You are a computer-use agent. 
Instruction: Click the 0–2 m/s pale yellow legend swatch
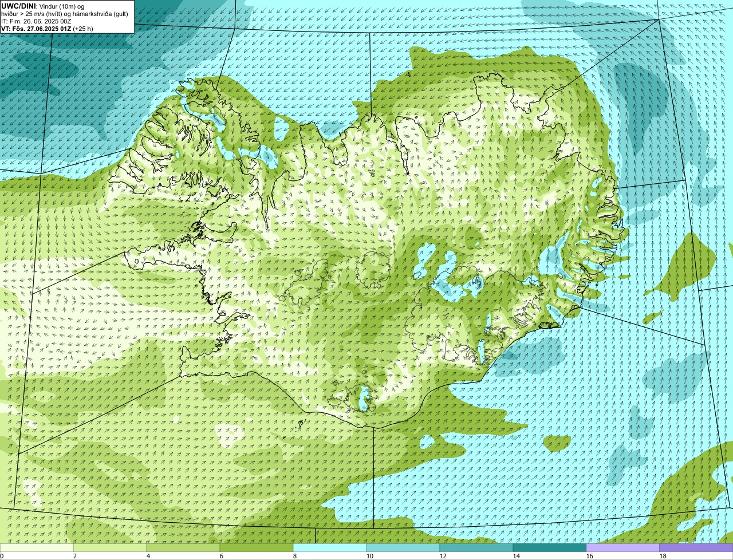(x=37, y=547)
